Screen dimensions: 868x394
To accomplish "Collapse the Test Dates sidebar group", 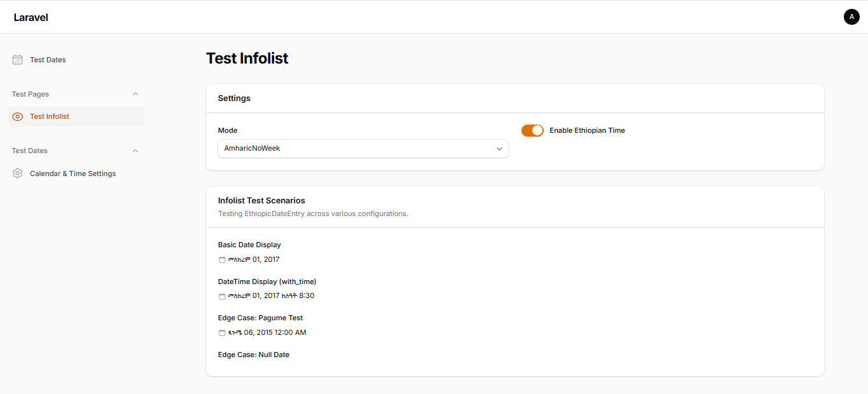I will pos(135,151).
